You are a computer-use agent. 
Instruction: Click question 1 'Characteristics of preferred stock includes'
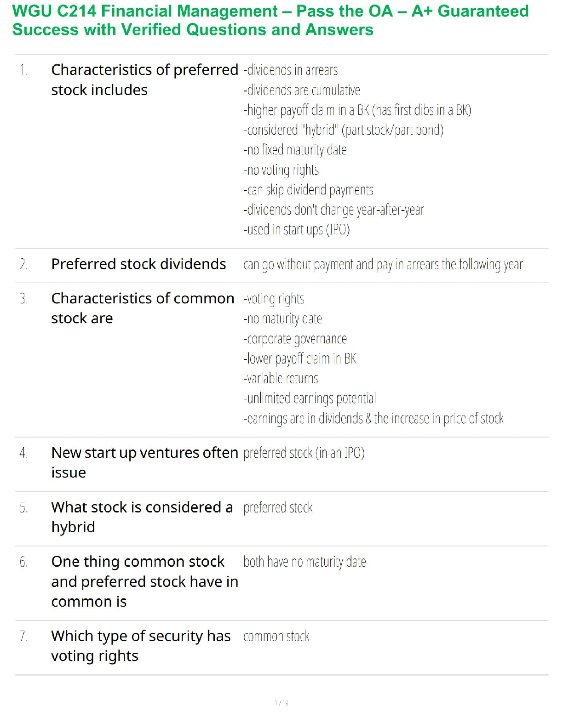tap(144, 80)
